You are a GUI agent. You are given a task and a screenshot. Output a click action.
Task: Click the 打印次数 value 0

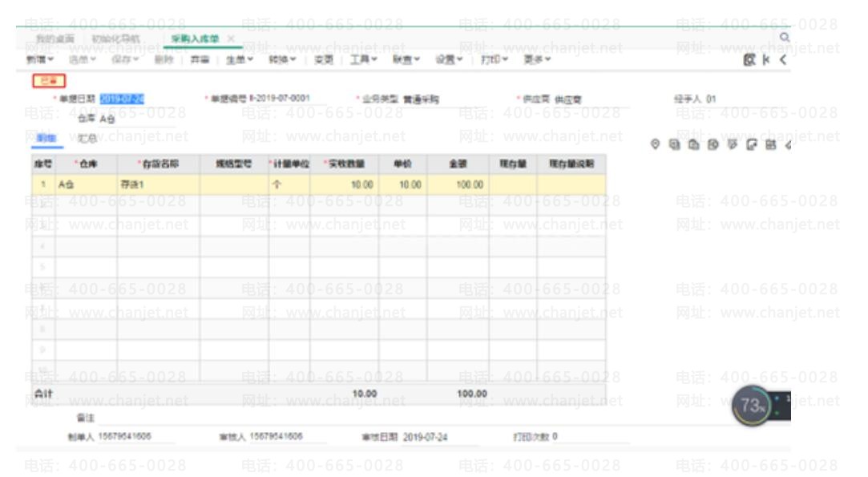click(x=555, y=437)
